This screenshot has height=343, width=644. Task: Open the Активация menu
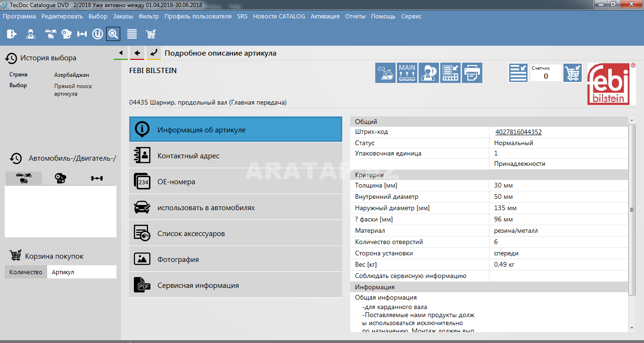[325, 16]
